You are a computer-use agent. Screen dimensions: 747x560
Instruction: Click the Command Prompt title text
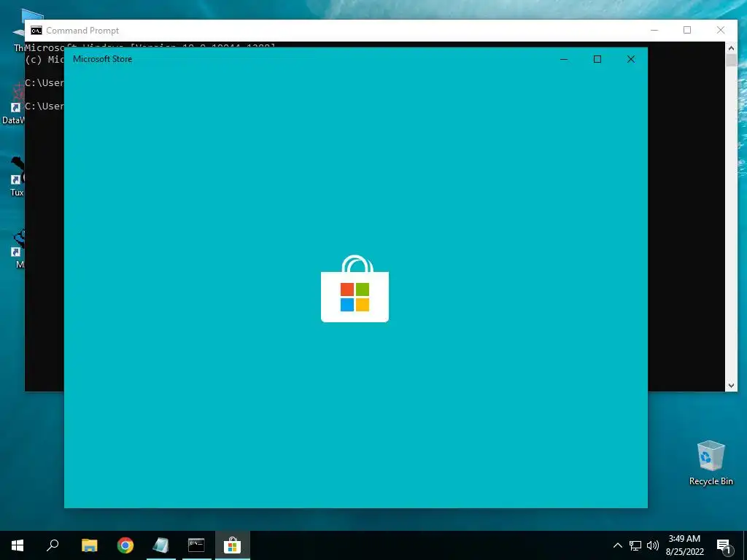coord(82,31)
